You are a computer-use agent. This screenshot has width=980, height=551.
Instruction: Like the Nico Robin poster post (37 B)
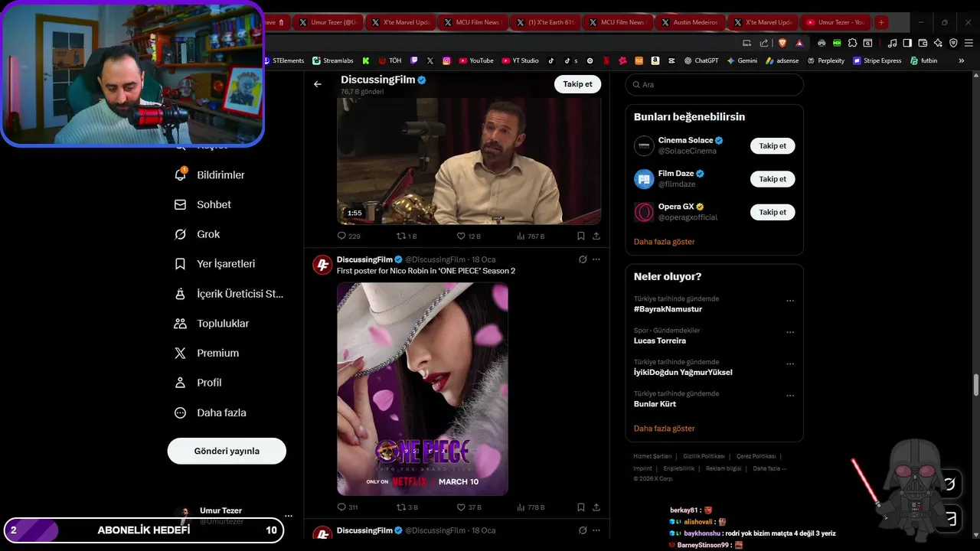tap(469, 507)
